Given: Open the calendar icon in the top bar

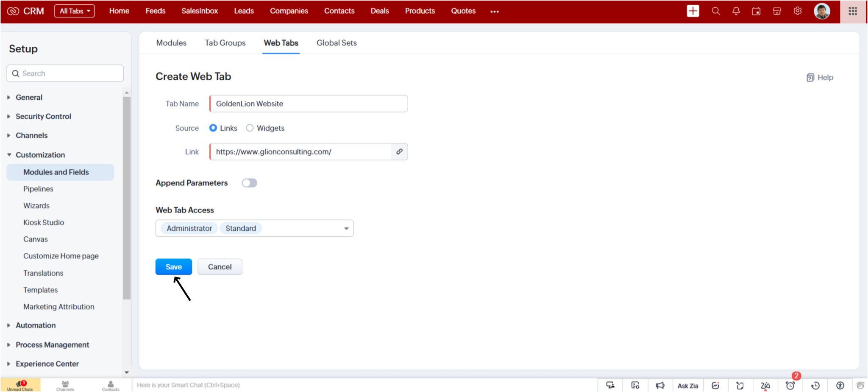Looking at the screenshot, I should click(x=756, y=11).
